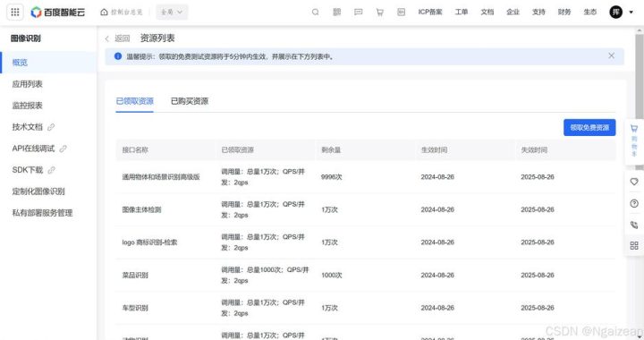
Task: Click the search magnifier icon in header
Action: point(315,12)
